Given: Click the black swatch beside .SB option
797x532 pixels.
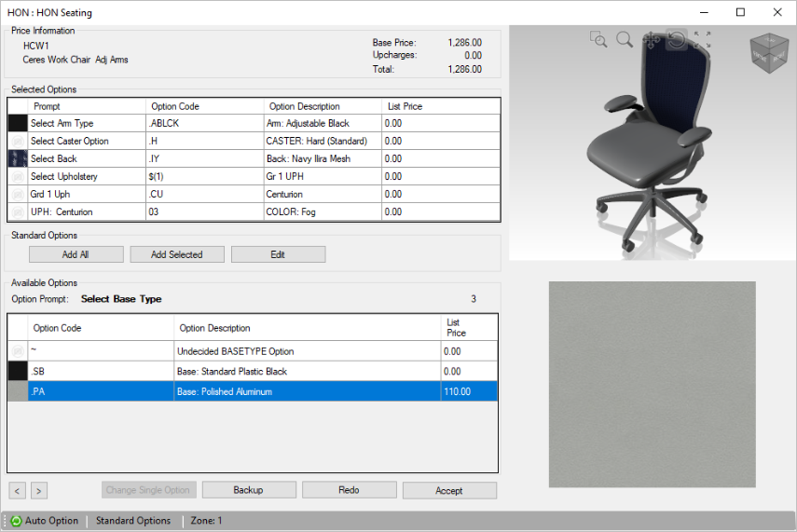Looking at the screenshot, I should pos(18,372).
